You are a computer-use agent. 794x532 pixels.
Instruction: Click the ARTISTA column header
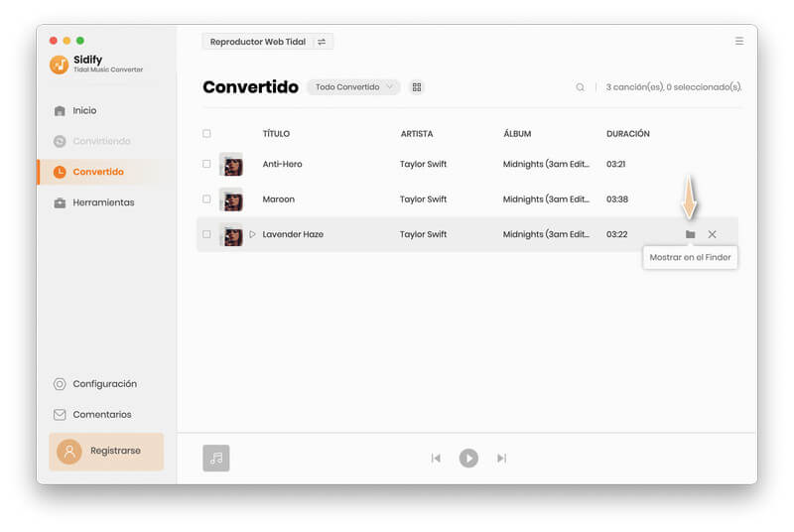point(417,134)
